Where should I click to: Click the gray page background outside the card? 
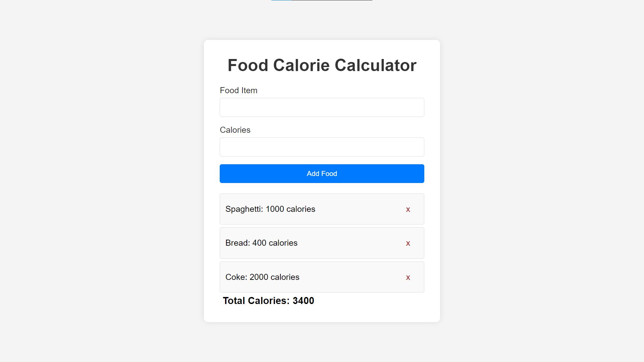click(101, 181)
